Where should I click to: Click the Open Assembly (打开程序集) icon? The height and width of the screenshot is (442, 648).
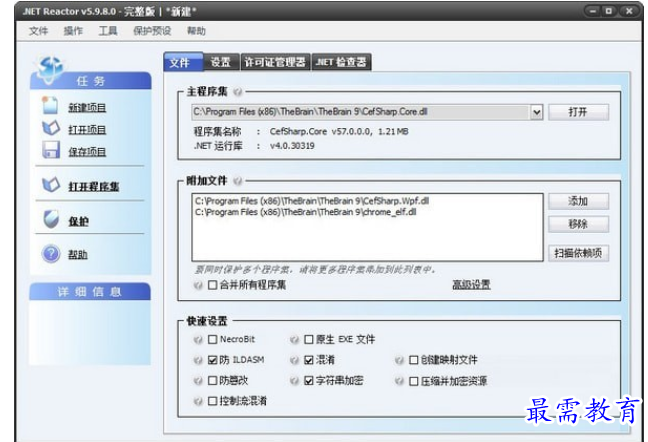click(x=51, y=185)
